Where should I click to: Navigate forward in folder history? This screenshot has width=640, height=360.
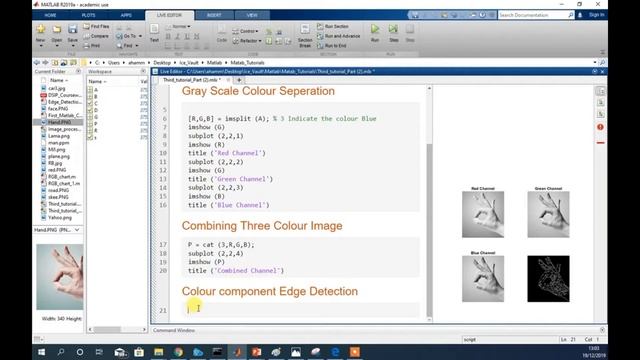[45, 62]
